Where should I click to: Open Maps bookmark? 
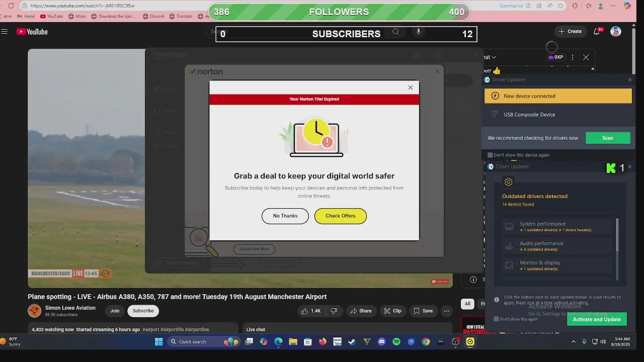[x=77, y=16]
